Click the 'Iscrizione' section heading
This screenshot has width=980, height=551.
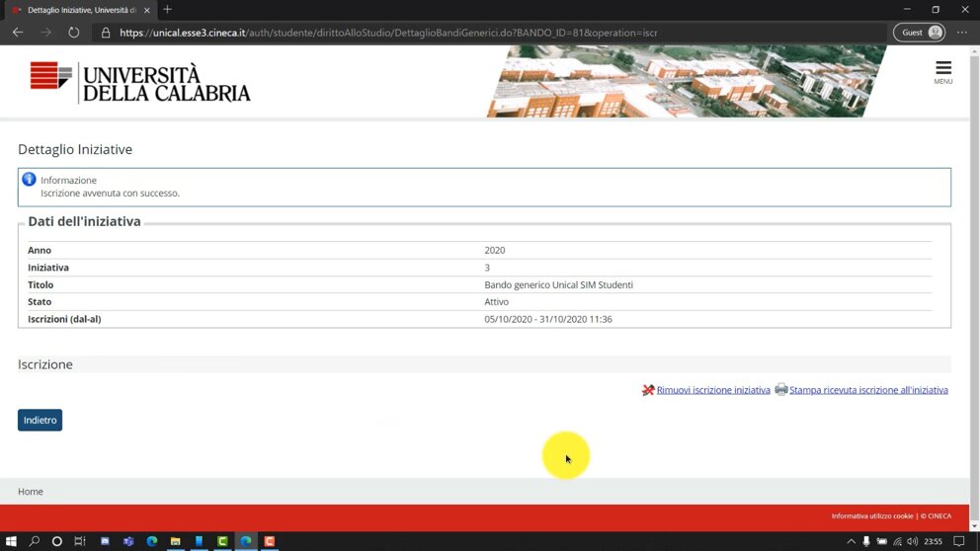(x=45, y=364)
